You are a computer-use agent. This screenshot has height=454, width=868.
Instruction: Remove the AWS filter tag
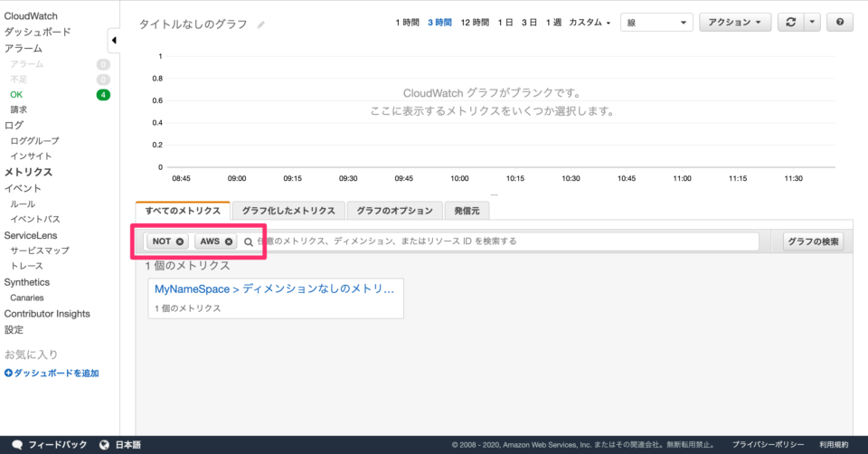pyautogui.click(x=229, y=241)
